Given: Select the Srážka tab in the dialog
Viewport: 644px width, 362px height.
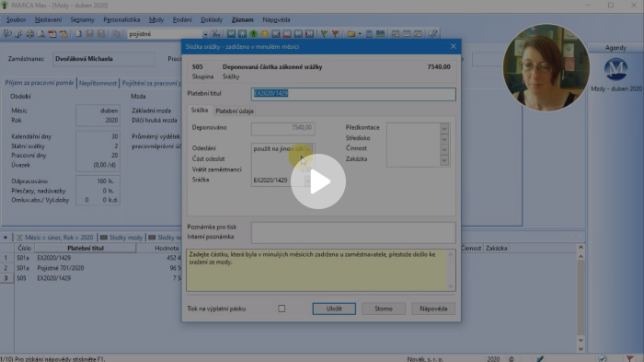Looking at the screenshot, I should (200, 111).
